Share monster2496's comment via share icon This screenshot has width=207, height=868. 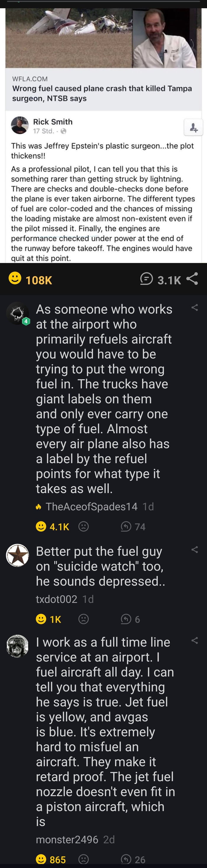195,640
